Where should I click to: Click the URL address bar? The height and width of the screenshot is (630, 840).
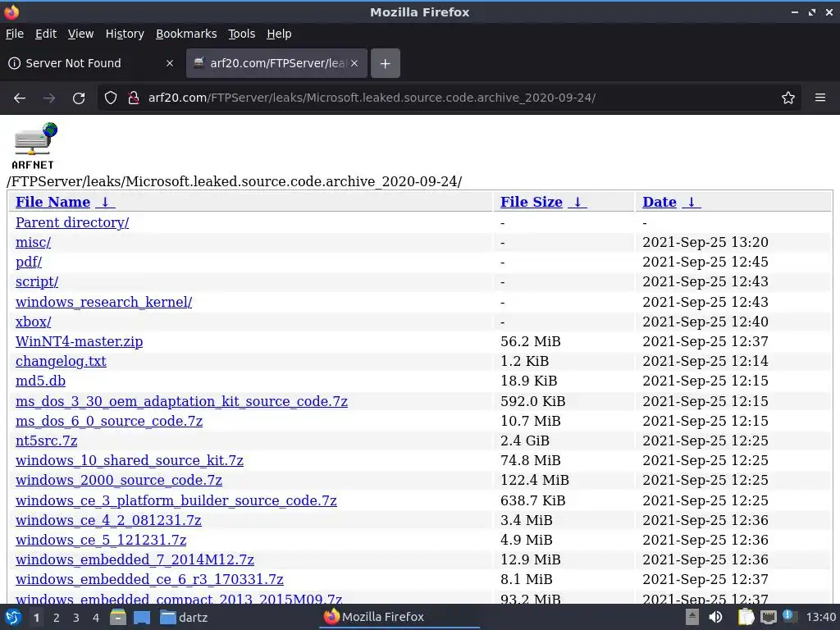click(449, 98)
